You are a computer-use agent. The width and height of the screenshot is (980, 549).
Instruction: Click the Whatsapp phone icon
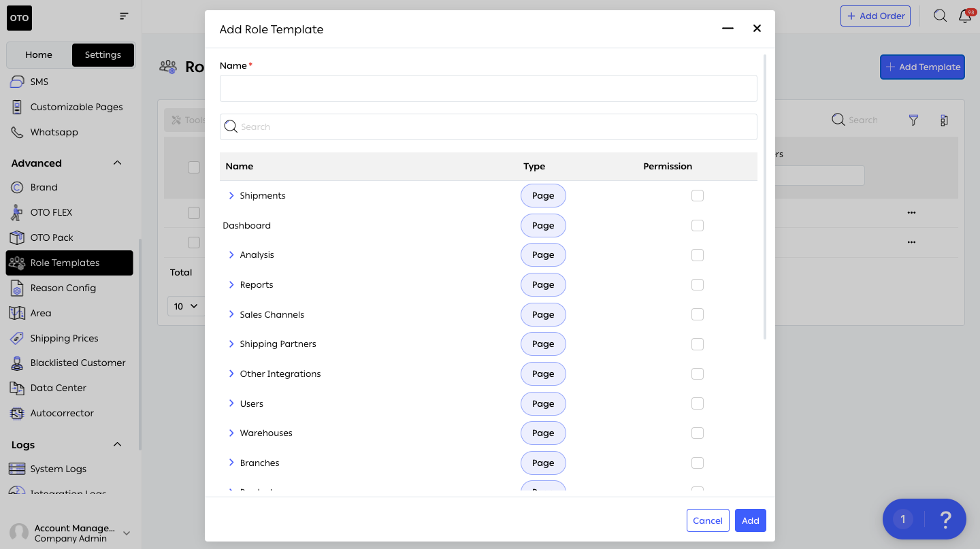click(18, 132)
